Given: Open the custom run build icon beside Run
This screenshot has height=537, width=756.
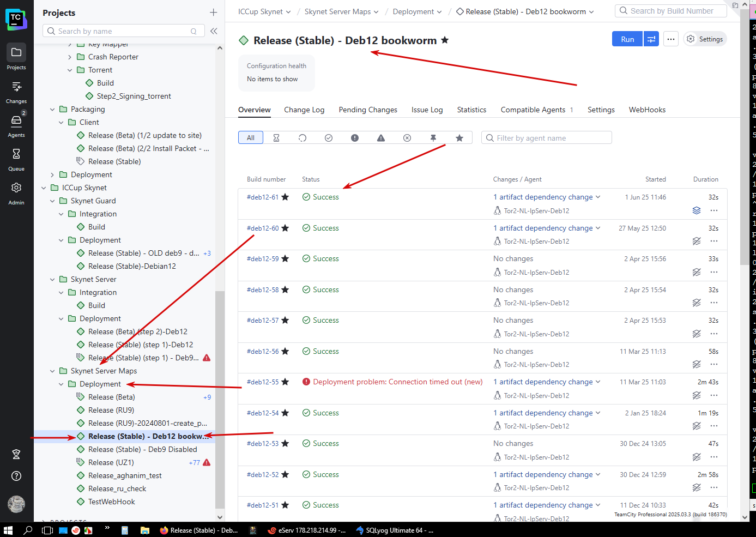Looking at the screenshot, I should [651, 39].
